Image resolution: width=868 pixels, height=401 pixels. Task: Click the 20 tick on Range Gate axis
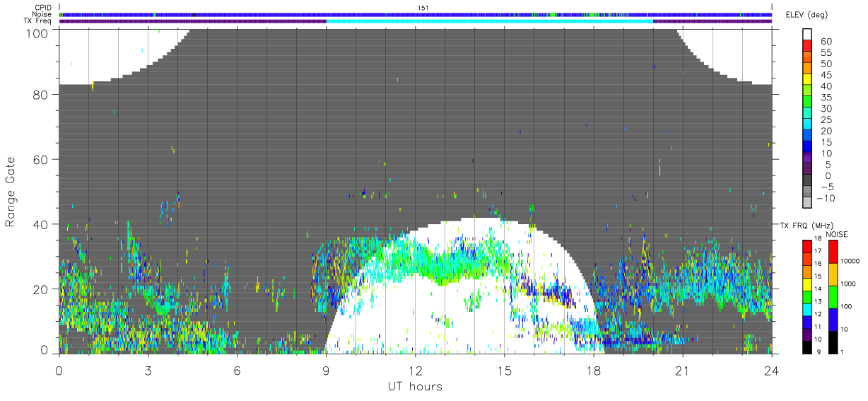[40, 289]
